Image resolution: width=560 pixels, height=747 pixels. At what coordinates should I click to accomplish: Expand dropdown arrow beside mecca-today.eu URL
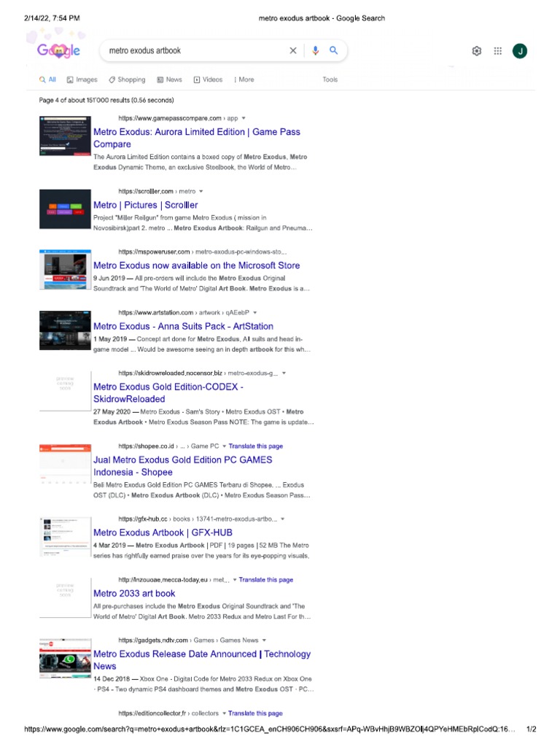(x=235, y=580)
